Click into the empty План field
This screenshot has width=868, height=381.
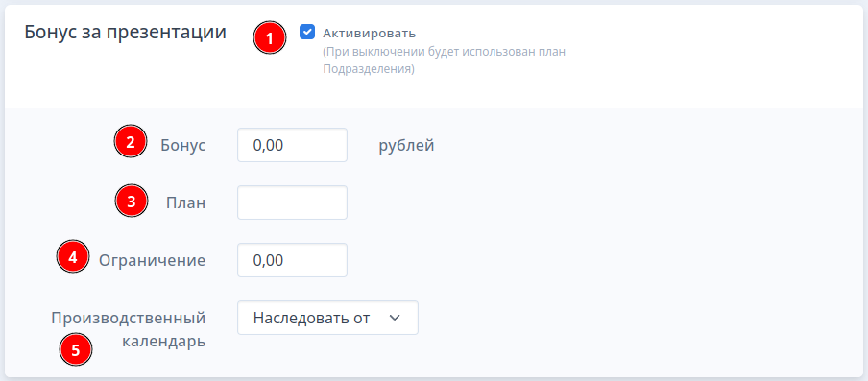point(292,202)
